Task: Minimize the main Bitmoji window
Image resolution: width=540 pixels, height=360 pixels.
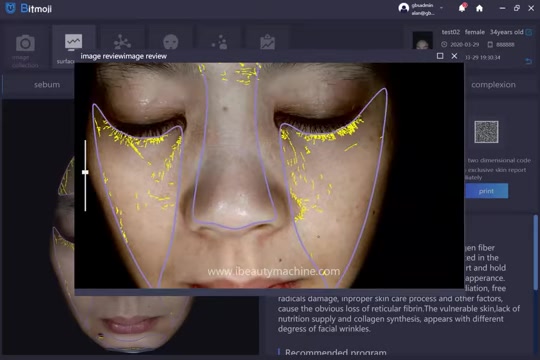Action: tap(502, 8)
